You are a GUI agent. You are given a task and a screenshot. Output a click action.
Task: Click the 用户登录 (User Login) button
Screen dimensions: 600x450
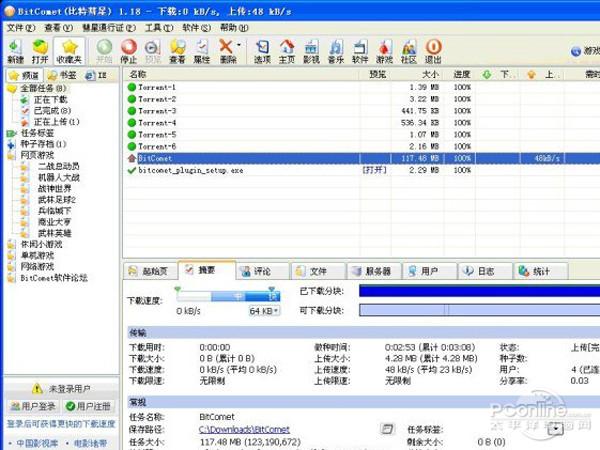(x=32, y=407)
